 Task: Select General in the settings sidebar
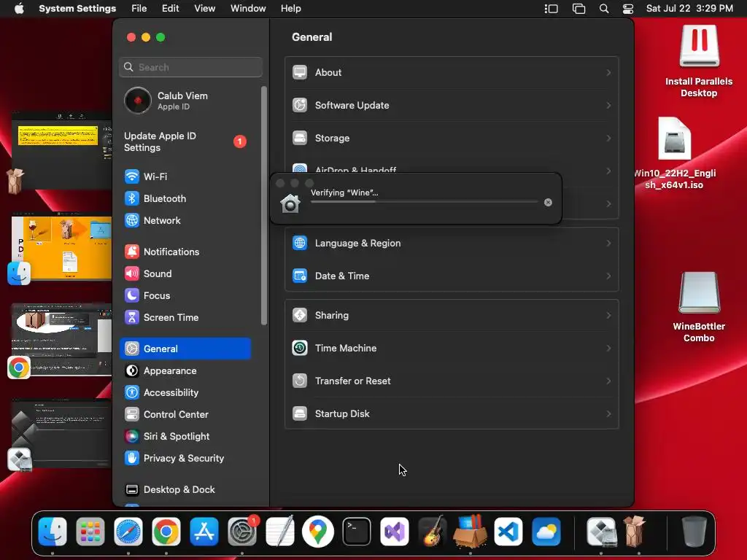[185, 349]
